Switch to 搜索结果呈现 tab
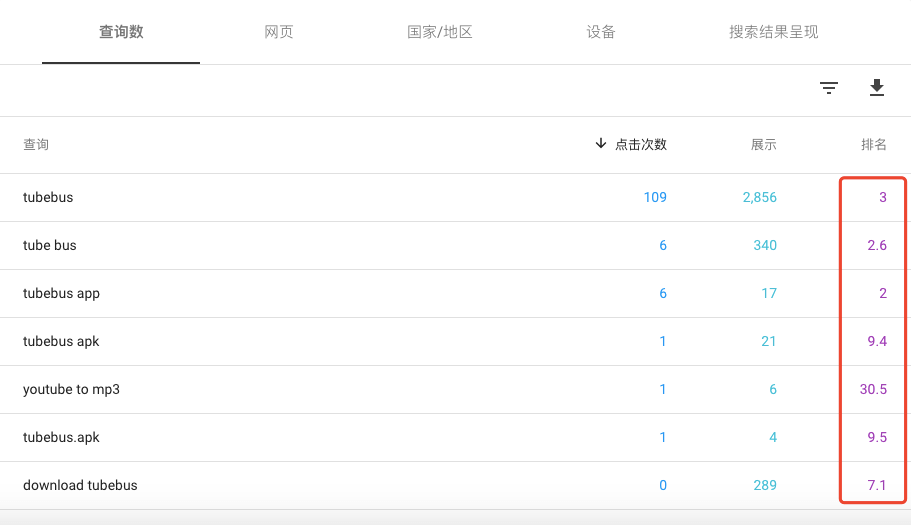Viewport: 911px width, 525px height. [774, 32]
